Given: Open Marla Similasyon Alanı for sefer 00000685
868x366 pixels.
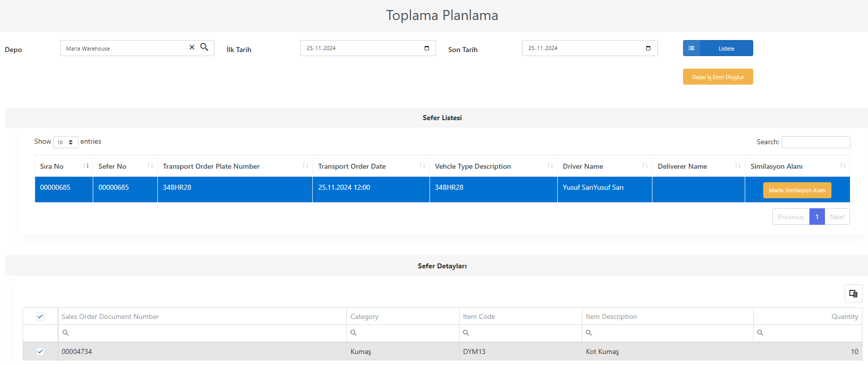Looking at the screenshot, I should click(797, 190).
